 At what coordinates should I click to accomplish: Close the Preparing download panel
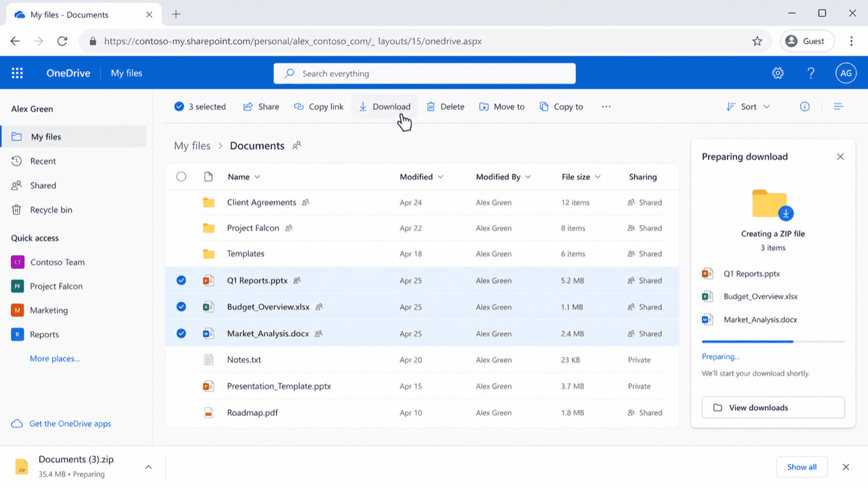coord(840,157)
